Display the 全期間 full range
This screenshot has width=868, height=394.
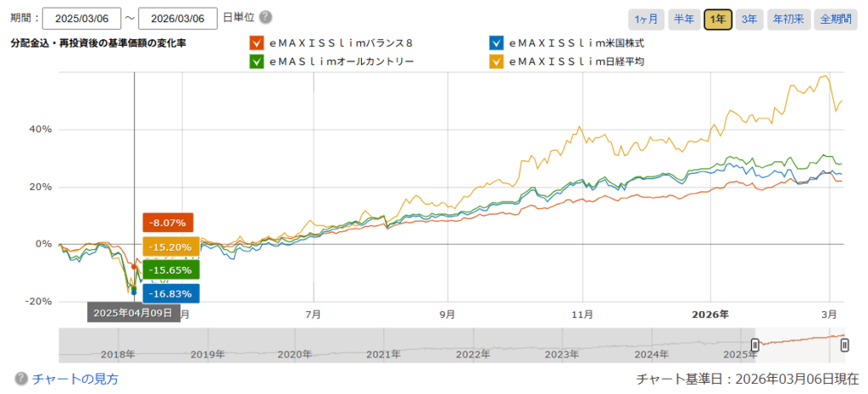(835, 19)
